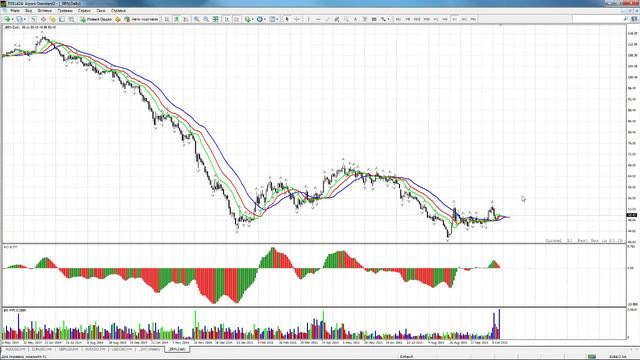Expand the Arrows tool dropdown arrow

[x=388, y=19]
